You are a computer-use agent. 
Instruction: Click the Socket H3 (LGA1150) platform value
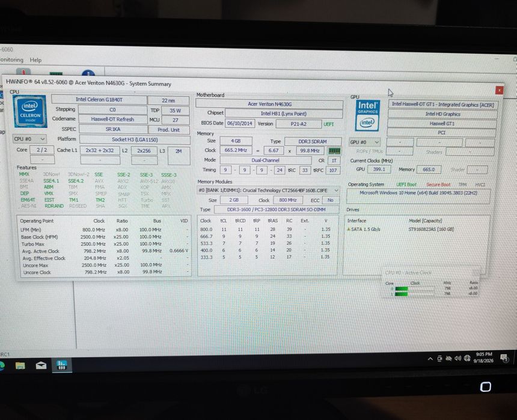(x=135, y=139)
